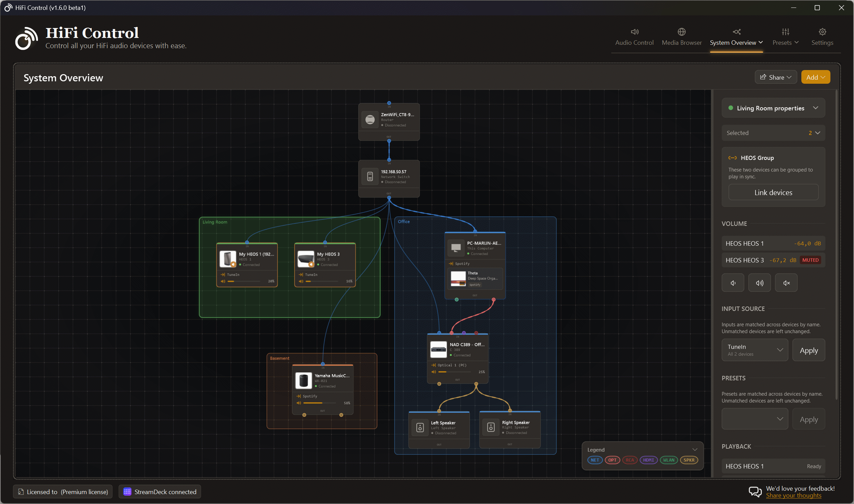The image size is (854, 504).
Task: Adjust Yamaha MusicCast volume slider
Action: click(320, 403)
